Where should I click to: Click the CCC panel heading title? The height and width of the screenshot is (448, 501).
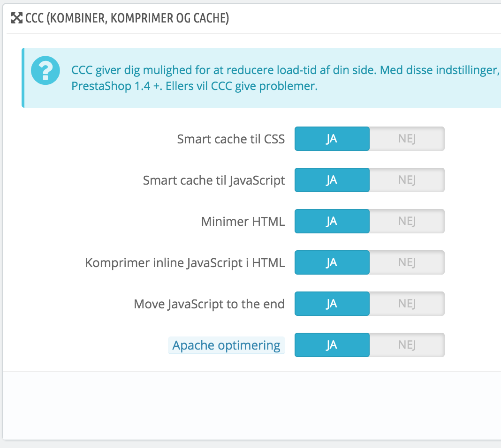click(127, 19)
